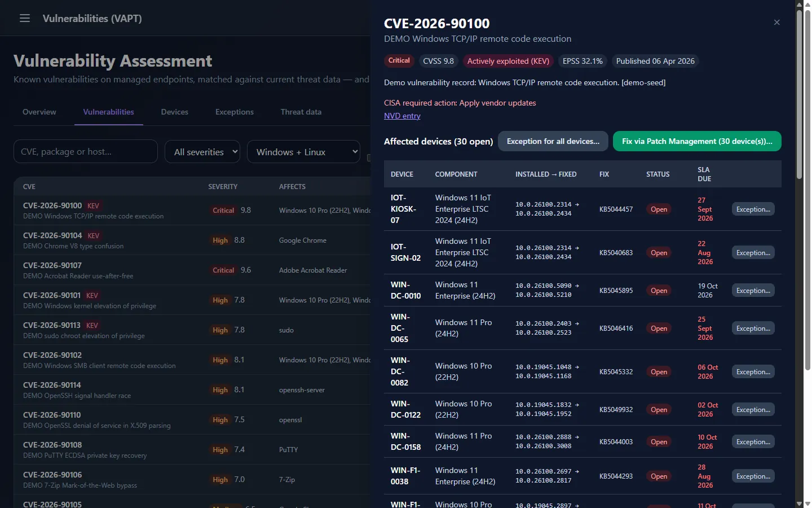
Task: Click the Actively exploited (KEV) badge
Action: tap(508, 61)
